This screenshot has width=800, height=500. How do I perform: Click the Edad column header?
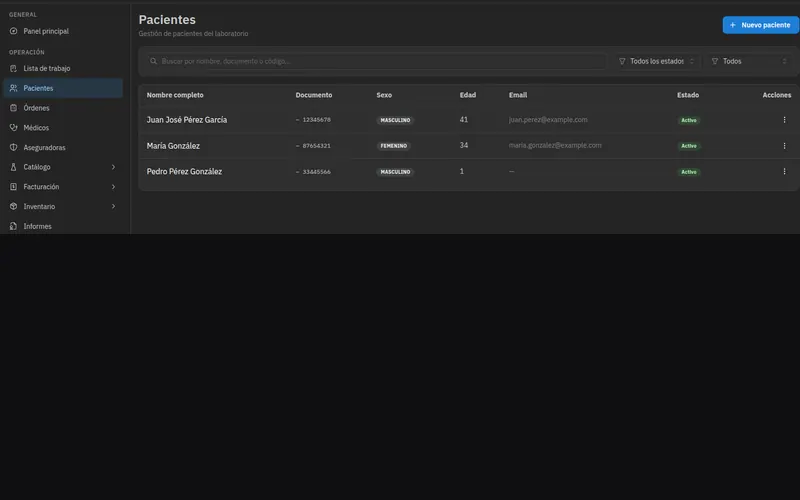[x=468, y=95]
